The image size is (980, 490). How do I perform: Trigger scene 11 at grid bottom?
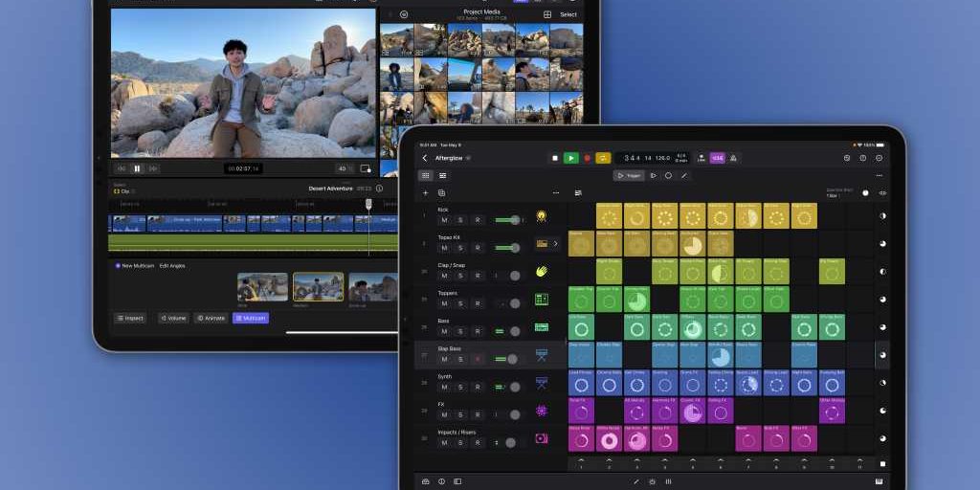pyautogui.click(x=859, y=464)
